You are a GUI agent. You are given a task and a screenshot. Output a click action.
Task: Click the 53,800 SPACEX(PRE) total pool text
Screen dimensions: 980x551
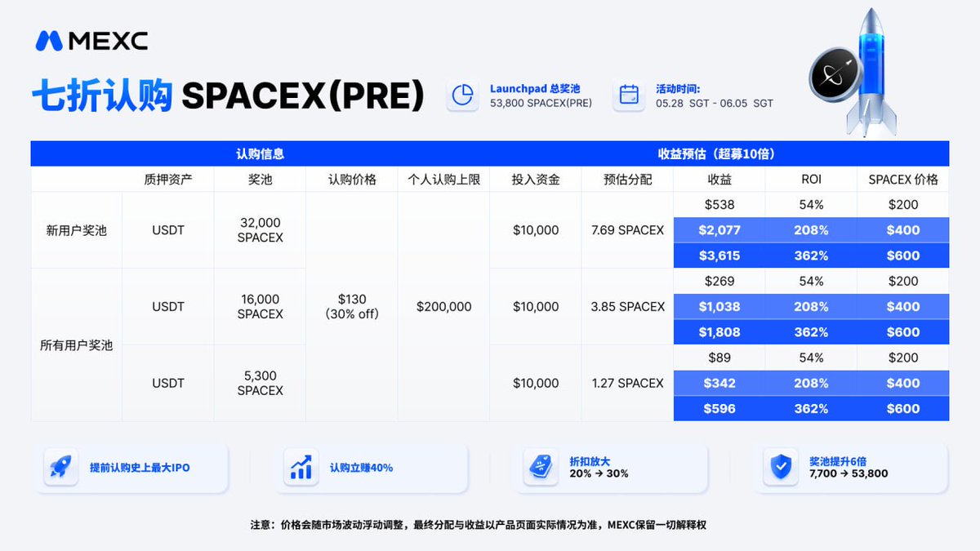point(541,104)
